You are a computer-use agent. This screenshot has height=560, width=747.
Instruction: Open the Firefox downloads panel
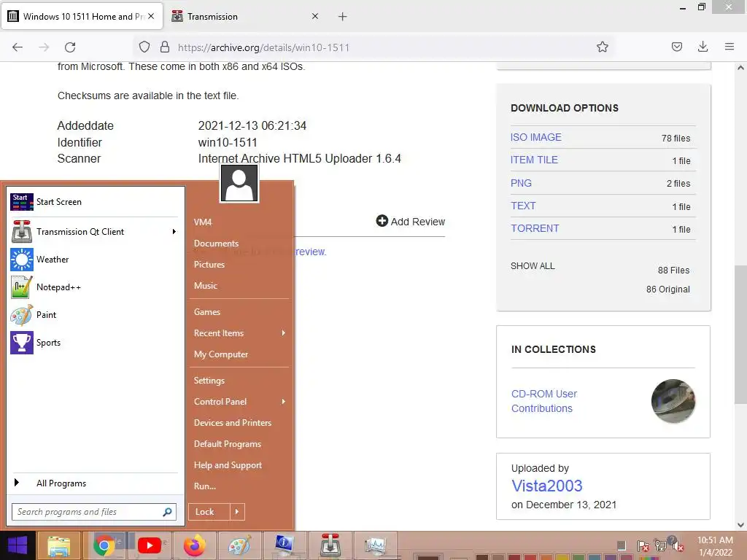[703, 47]
